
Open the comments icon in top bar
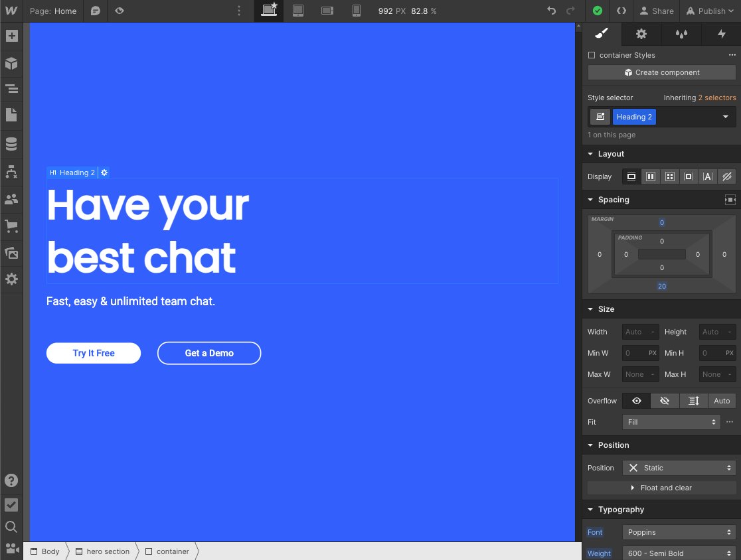click(96, 11)
